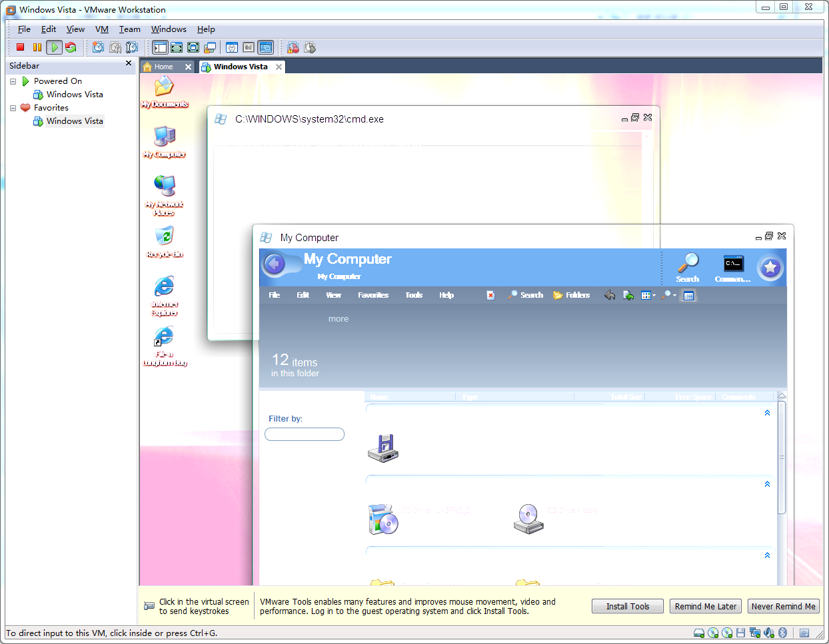Close the Home tab
The width and height of the screenshot is (829, 644).
(188, 67)
